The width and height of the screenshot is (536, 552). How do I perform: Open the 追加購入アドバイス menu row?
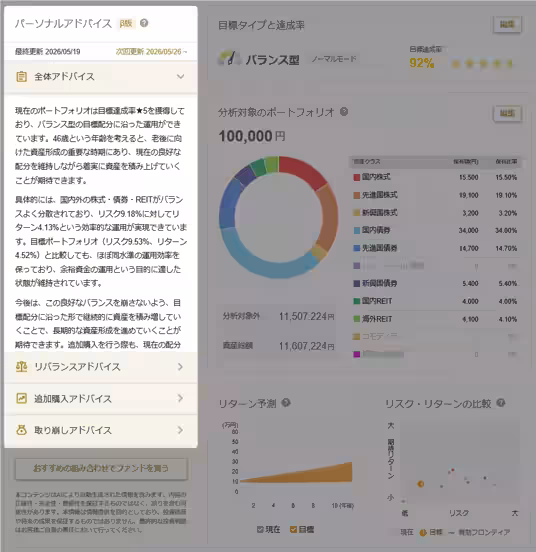coord(101,399)
